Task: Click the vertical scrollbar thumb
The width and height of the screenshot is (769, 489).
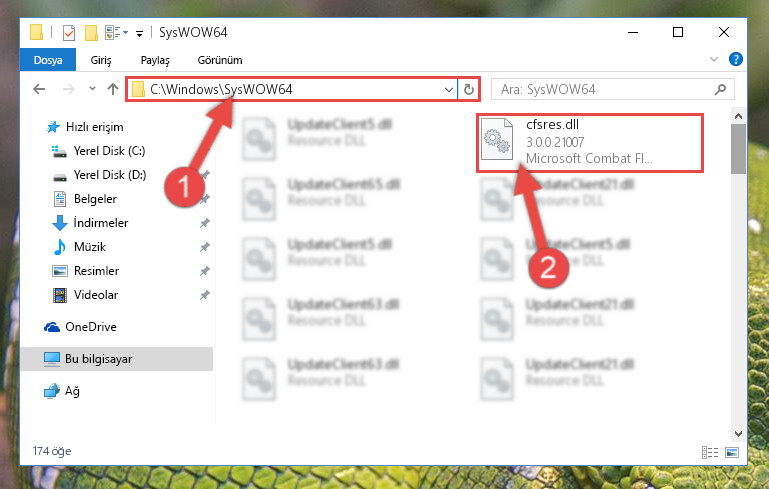Action: click(x=738, y=149)
